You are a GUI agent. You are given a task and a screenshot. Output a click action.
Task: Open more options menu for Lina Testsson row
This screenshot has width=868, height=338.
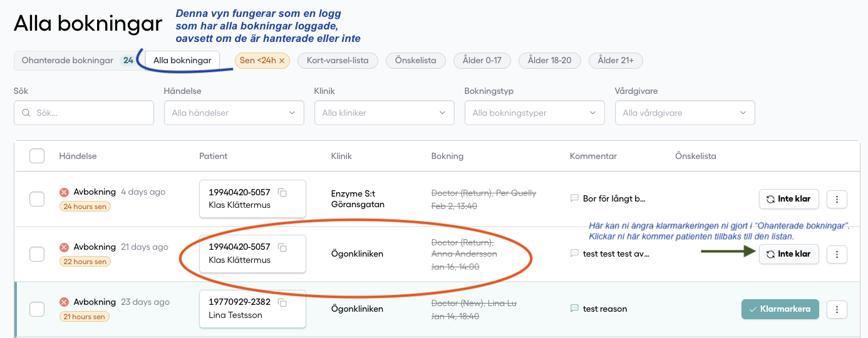click(x=837, y=309)
